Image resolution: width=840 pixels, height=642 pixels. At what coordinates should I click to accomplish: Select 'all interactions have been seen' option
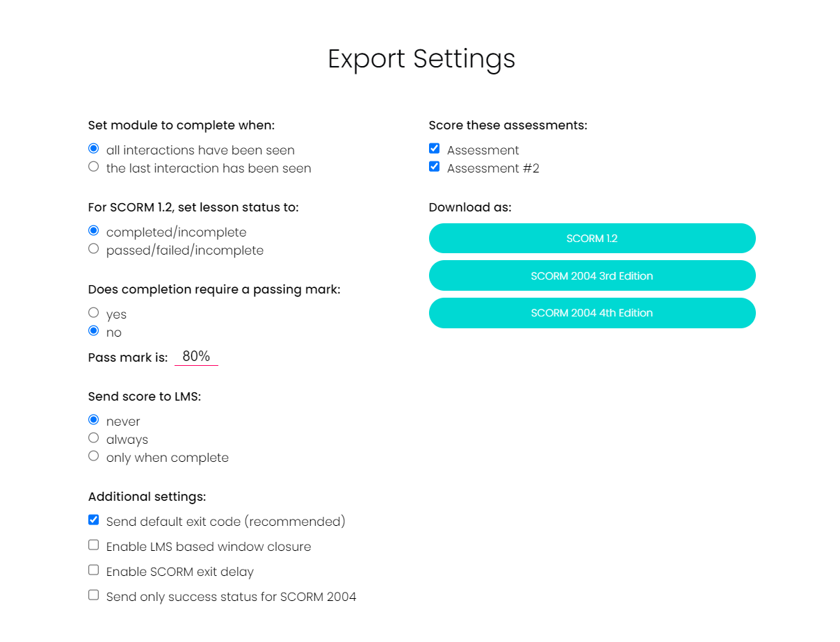(94, 149)
